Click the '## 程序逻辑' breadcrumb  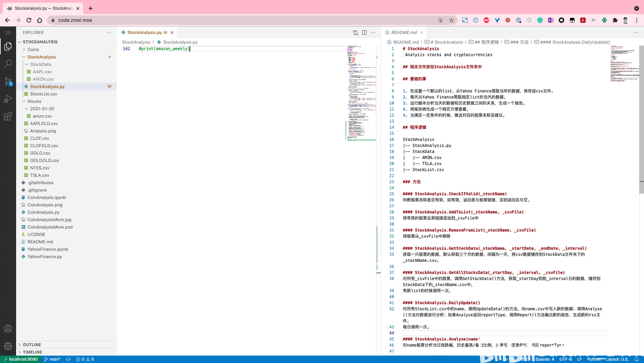tap(484, 42)
